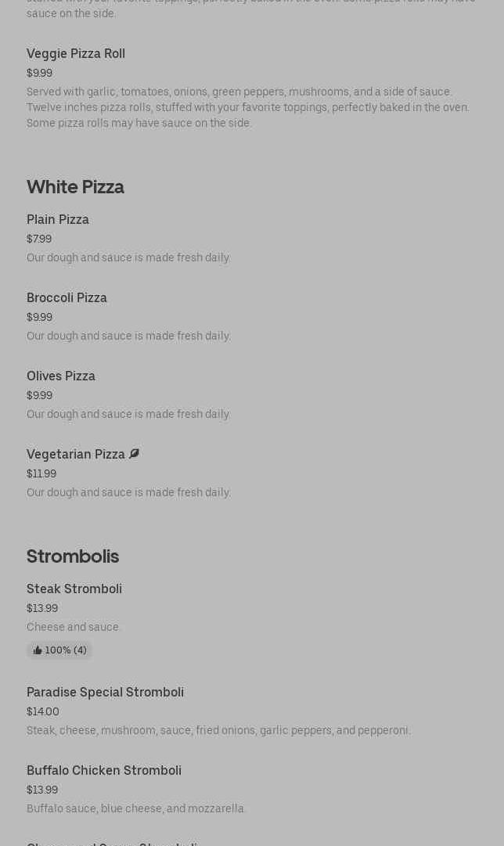Open the Broccoli Pizza item

coord(67,298)
